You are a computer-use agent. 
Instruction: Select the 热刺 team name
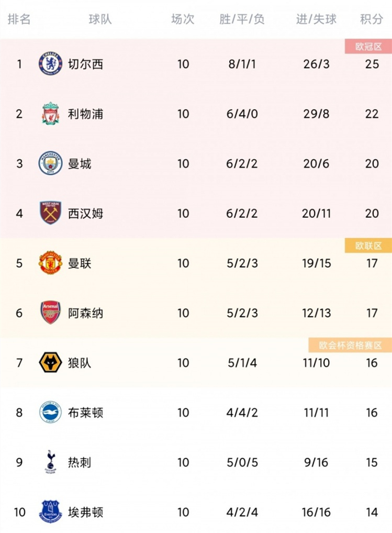coord(80,462)
